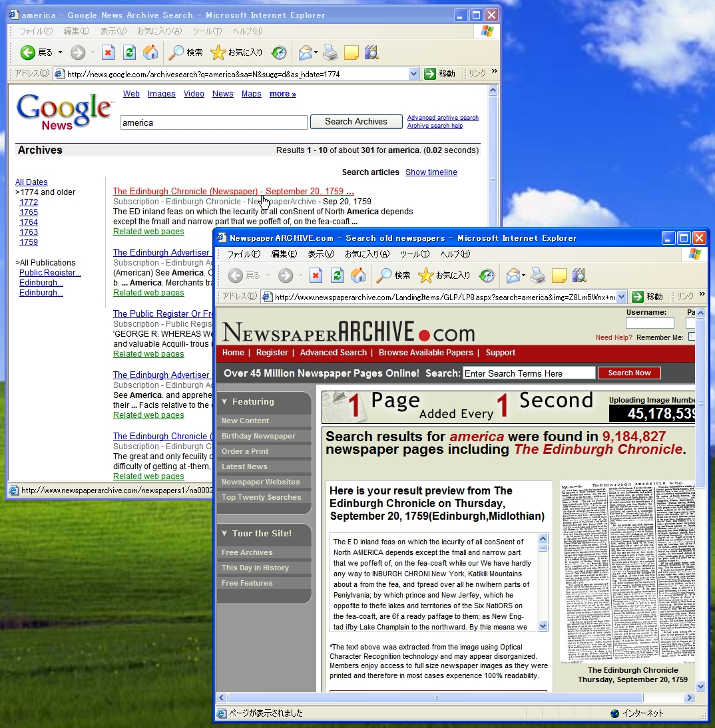
Task: Collapse the Tour the Site! section
Action: (x=225, y=534)
